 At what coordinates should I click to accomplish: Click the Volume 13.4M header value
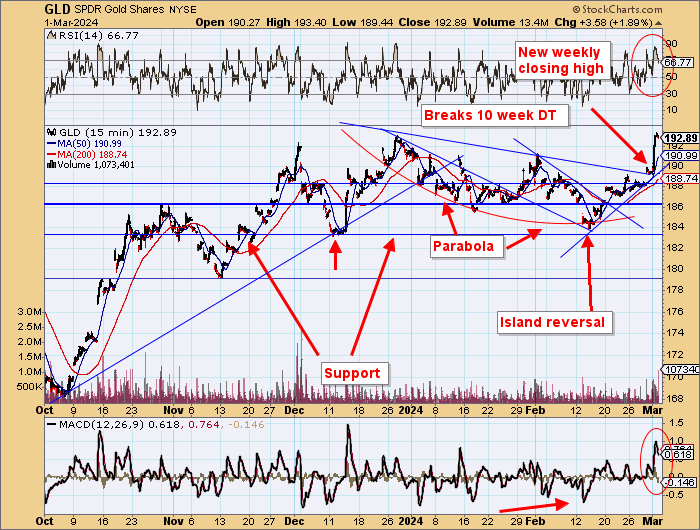pyautogui.click(x=511, y=22)
